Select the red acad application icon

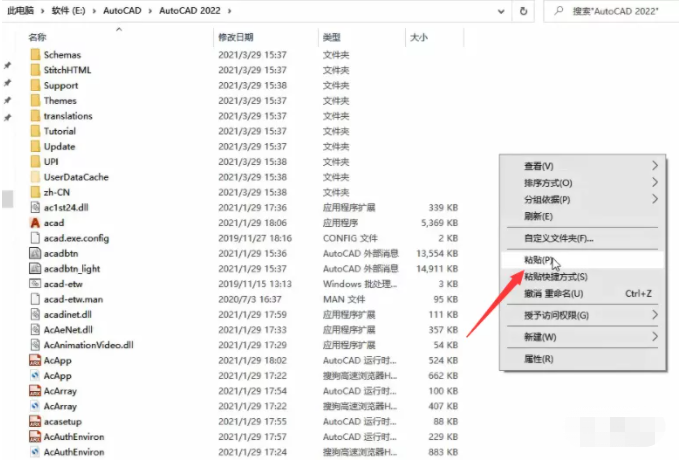(35, 223)
